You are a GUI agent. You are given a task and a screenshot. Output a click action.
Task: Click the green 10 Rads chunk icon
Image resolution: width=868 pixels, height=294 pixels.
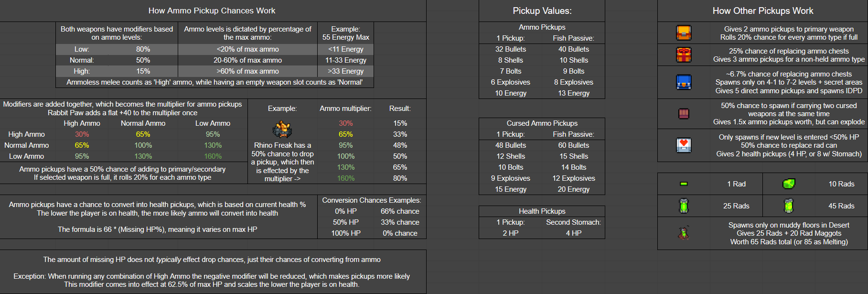789,184
